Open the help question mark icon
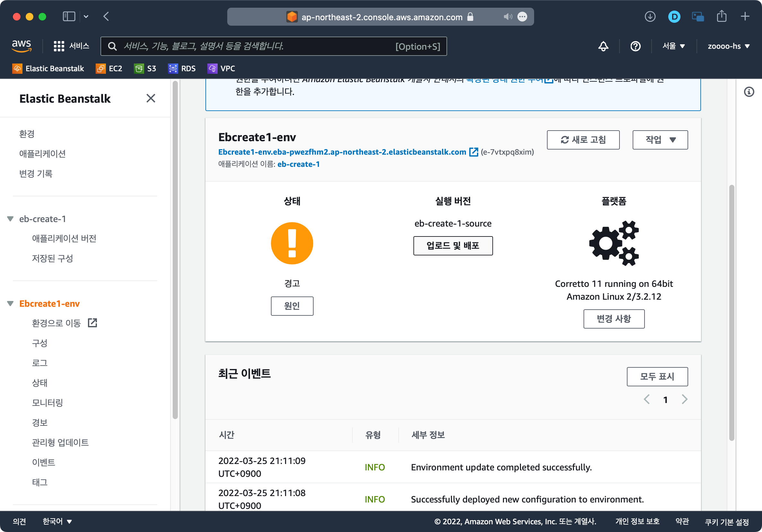The width and height of the screenshot is (762, 532). click(635, 46)
